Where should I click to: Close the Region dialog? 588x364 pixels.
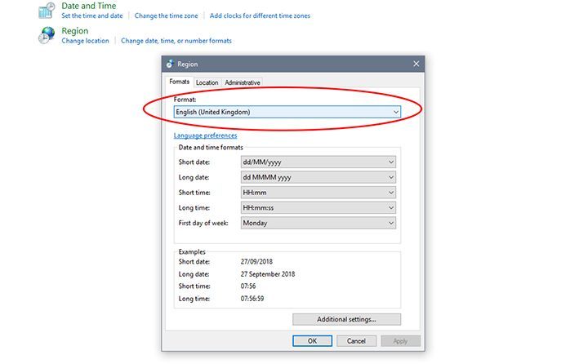click(416, 64)
